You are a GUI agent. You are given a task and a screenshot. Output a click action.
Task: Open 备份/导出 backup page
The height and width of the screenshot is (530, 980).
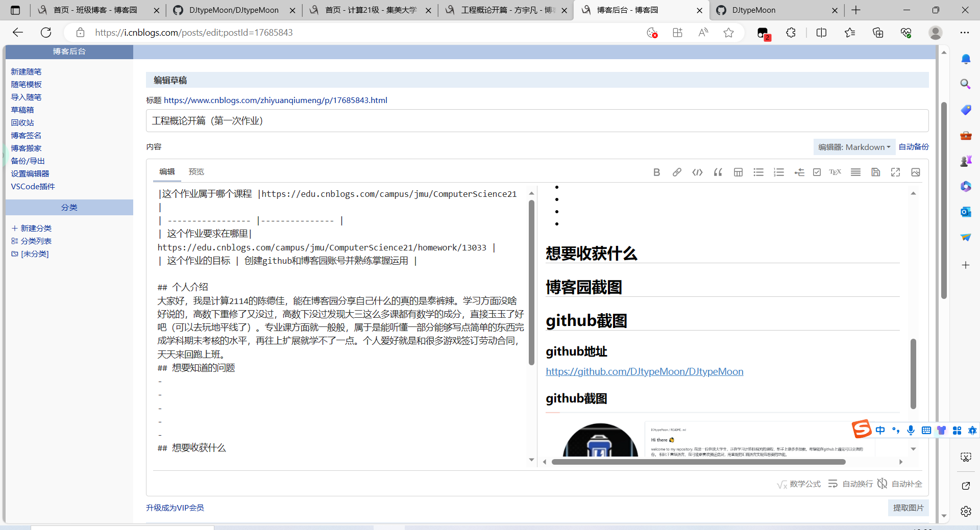[28, 161]
